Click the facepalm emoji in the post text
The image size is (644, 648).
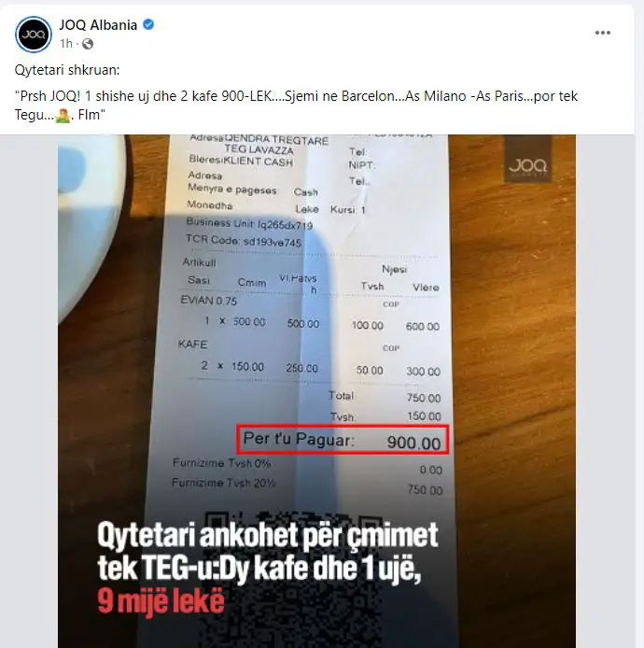tap(63, 115)
